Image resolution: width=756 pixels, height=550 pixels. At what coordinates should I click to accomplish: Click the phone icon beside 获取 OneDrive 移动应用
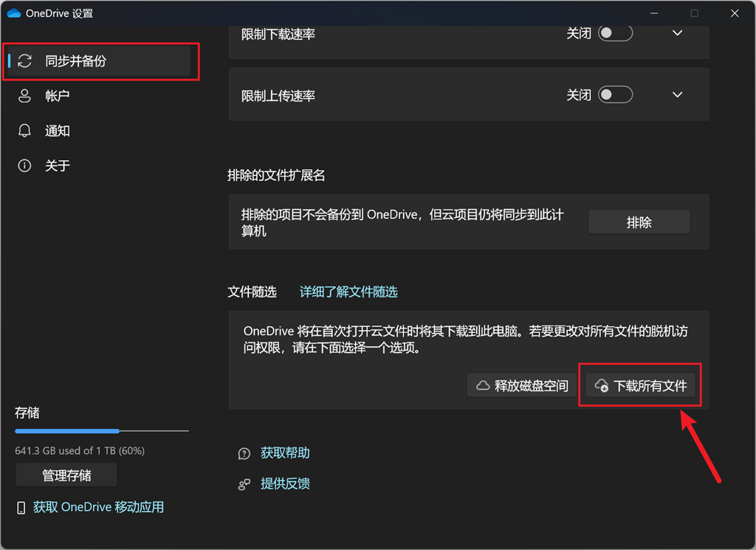21,508
